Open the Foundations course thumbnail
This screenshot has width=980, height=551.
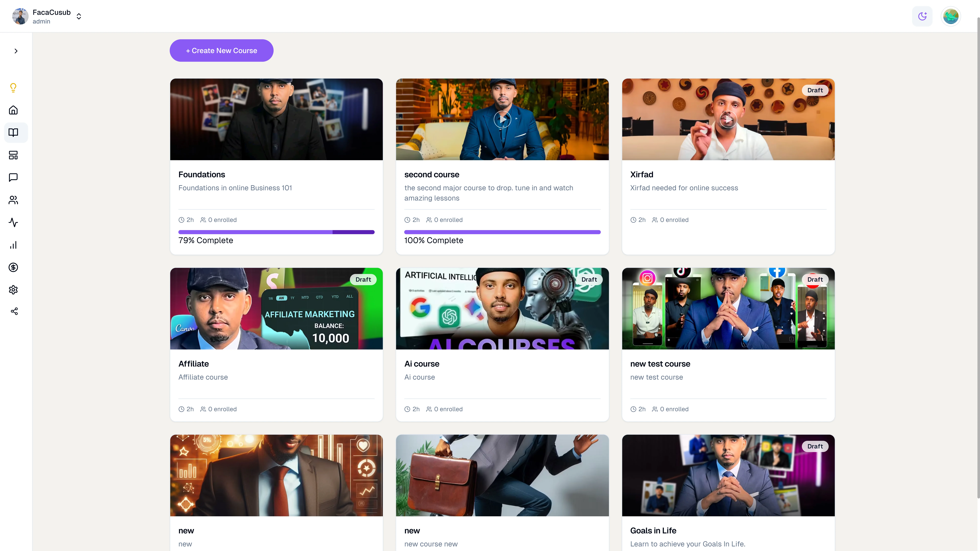pos(276,119)
